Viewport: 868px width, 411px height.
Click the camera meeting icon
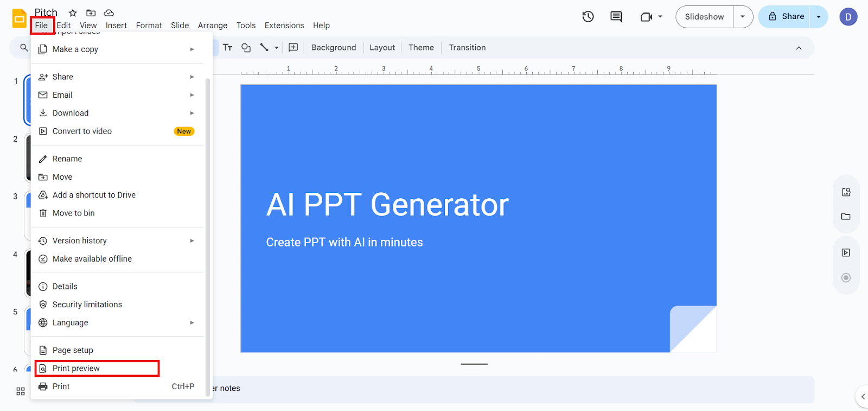[646, 17]
